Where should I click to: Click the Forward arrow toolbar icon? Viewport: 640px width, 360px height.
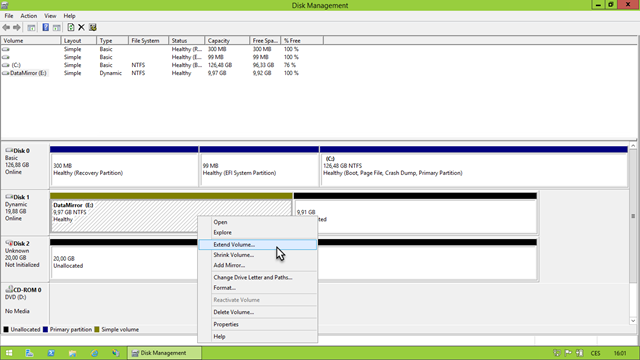point(17,27)
